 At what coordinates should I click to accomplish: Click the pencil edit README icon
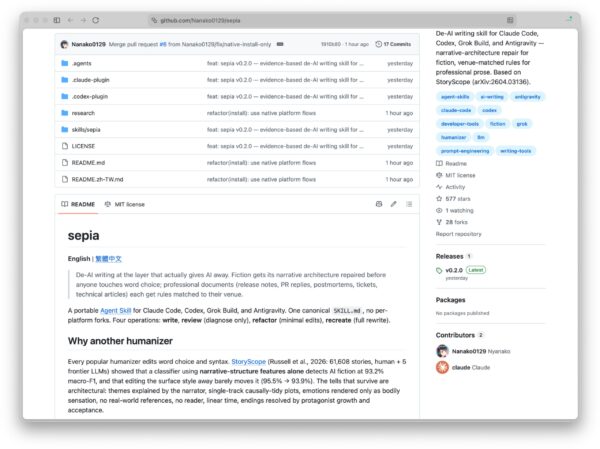point(393,204)
